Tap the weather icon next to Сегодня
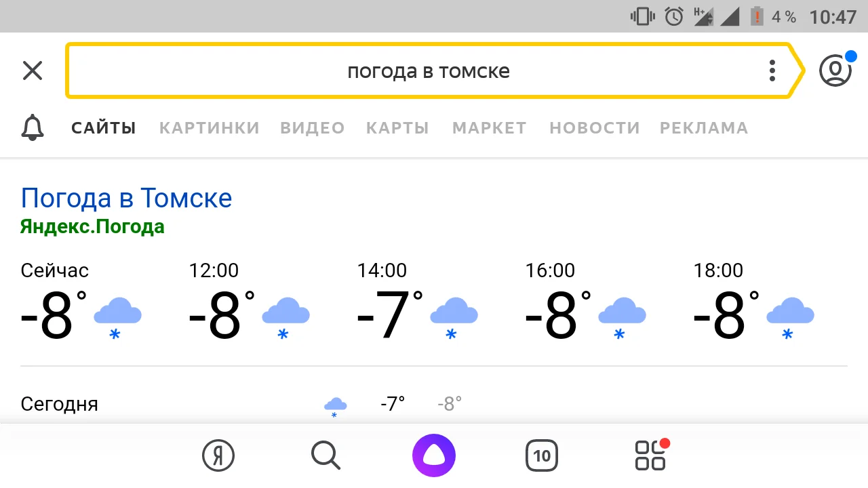 334,403
